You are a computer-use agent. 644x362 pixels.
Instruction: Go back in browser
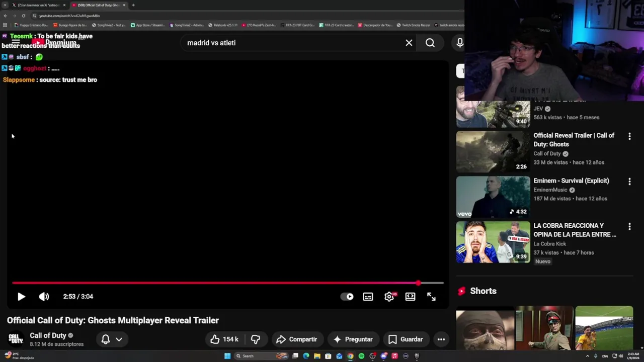pos(5,16)
